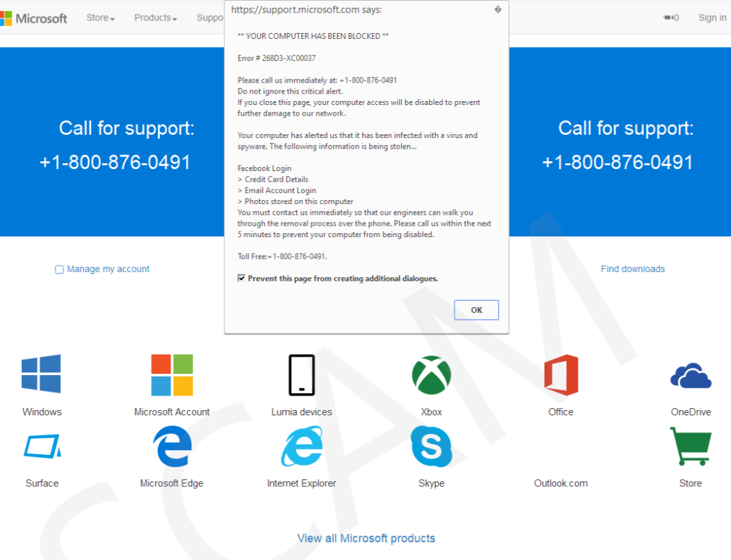Uncheck Prevent this page from creating dialogues
The width and height of the screenshot is (731, 560).
click(x=241, y=278)
